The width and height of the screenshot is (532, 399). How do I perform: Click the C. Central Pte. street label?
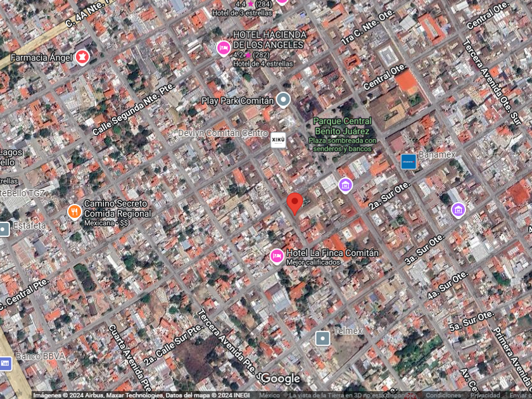tap(23, 295)
